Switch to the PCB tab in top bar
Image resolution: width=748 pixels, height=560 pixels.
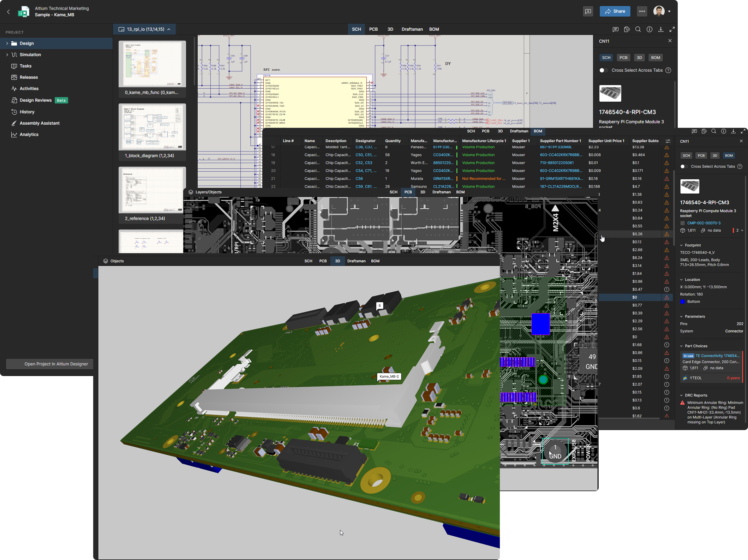pyautogui.click(x=373, y=29)
